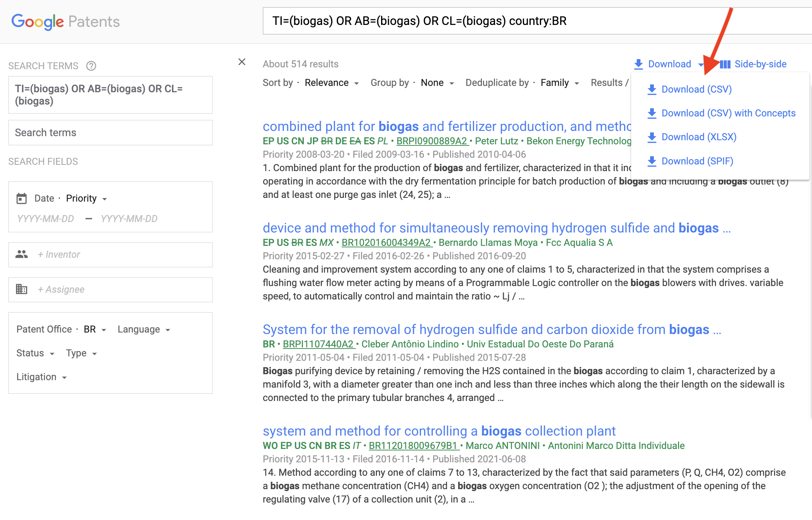Click the end date YYYY-MM-DD field
This screenshot has width=812, height=520.
(x=129, y=219)
